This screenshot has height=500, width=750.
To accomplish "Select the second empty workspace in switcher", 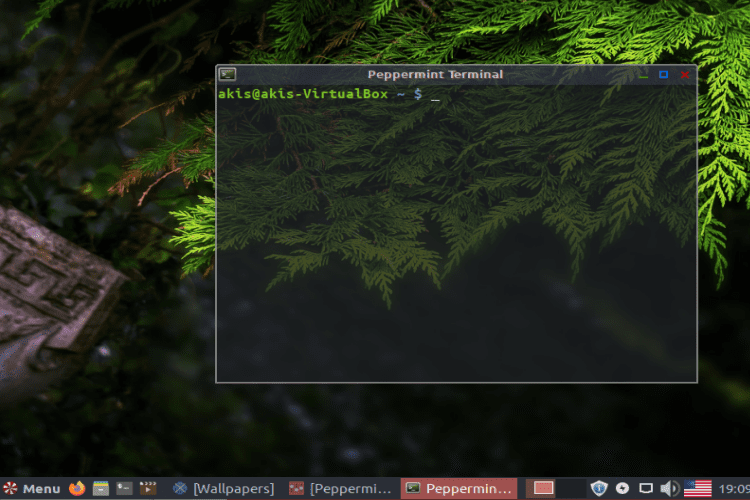I will coord(572,489).
